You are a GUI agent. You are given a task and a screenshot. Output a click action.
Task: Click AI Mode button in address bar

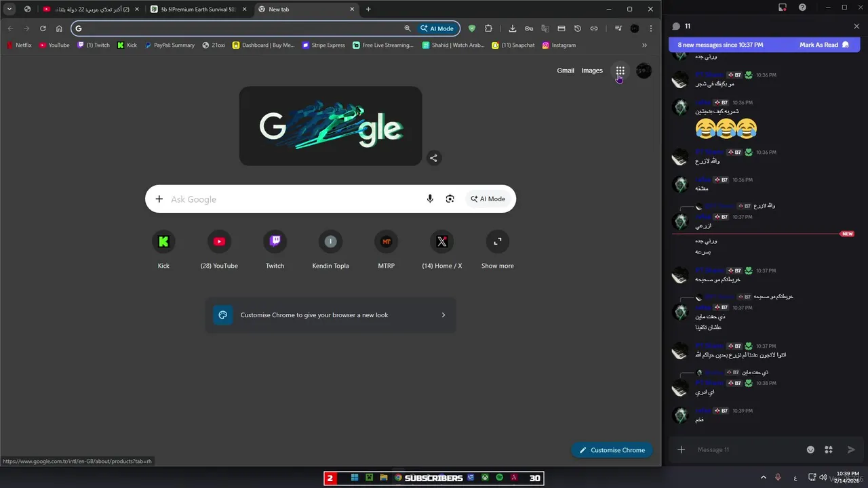(x=437, y=28)
